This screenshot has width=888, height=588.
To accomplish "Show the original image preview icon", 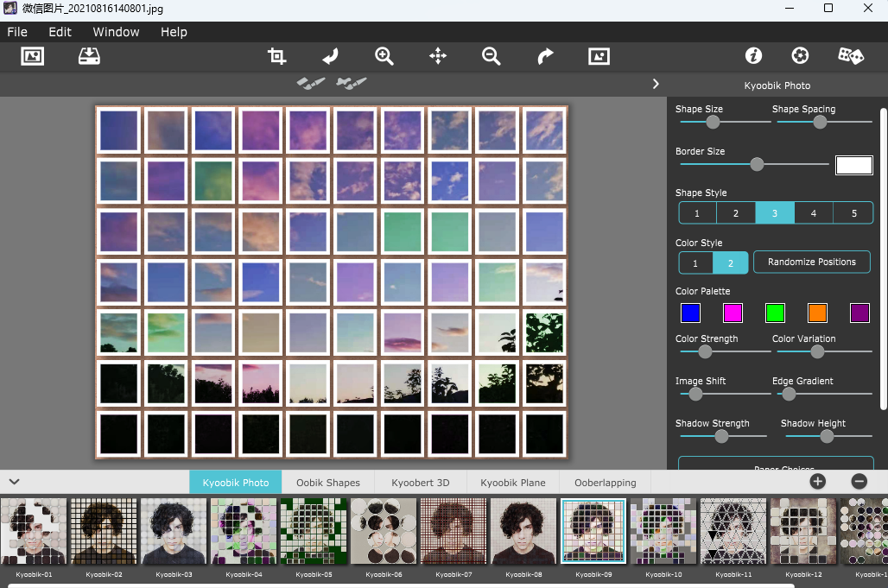I will click(x=599, y=56).
